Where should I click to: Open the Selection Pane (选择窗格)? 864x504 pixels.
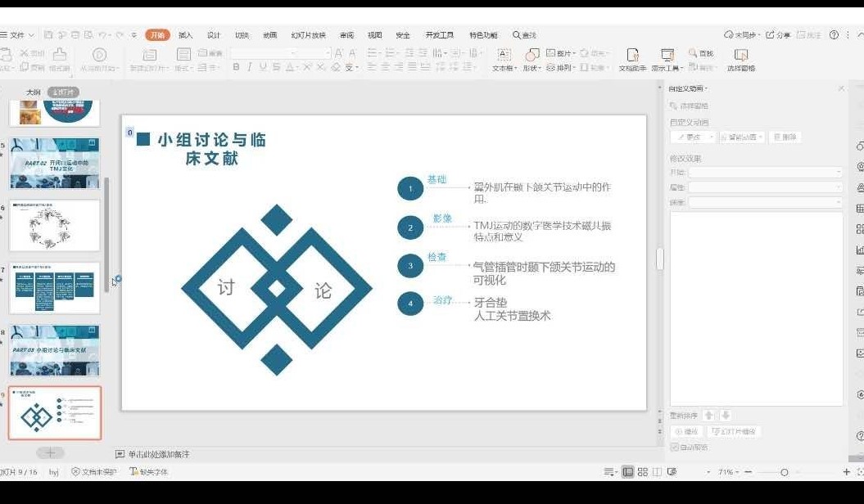pyautogui.click(x=741, y=59)
